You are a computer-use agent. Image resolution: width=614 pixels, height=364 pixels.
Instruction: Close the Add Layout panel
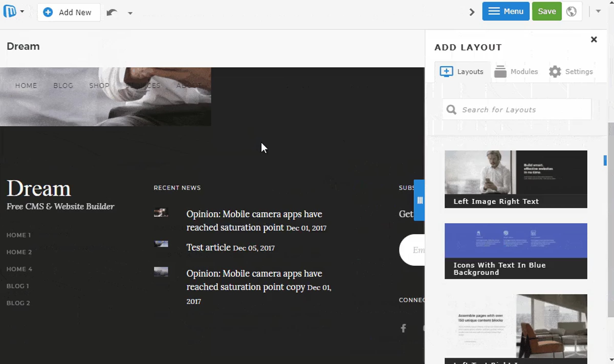pos(594,39)
